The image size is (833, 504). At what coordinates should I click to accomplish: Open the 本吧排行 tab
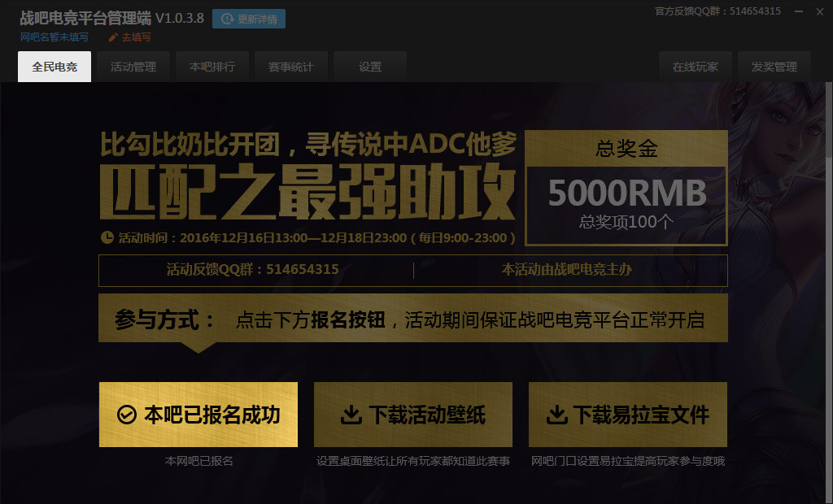pyautogui.click(x=212, y=67)
